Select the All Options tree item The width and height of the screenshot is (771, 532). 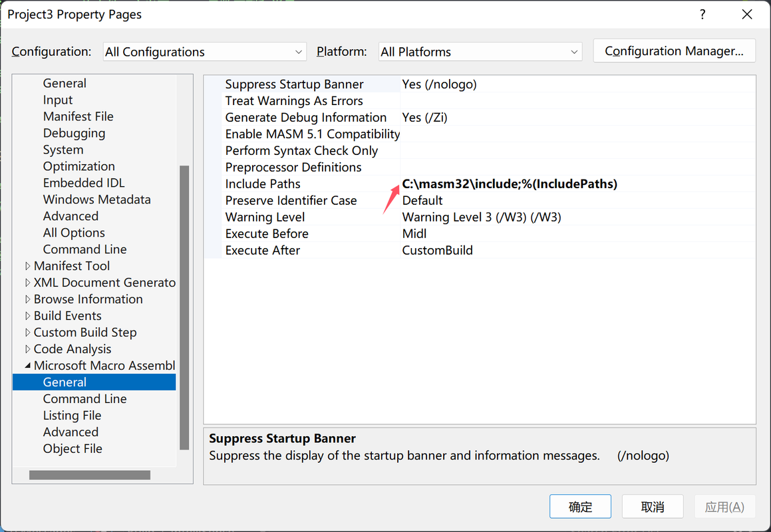click(x=74, y=233)
